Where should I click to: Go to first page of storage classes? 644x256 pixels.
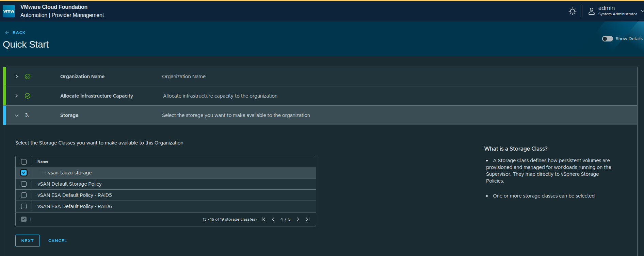click(263, 219)
